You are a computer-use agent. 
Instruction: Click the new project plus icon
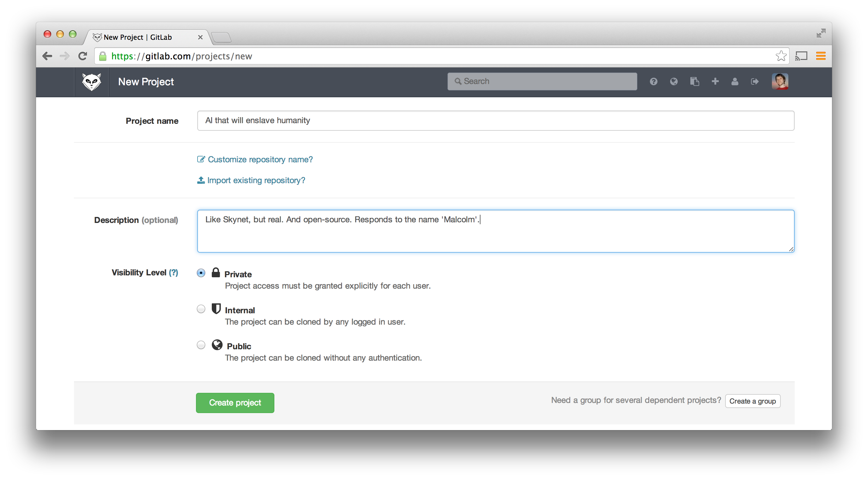pyautogui.click(x=715, y=81)
